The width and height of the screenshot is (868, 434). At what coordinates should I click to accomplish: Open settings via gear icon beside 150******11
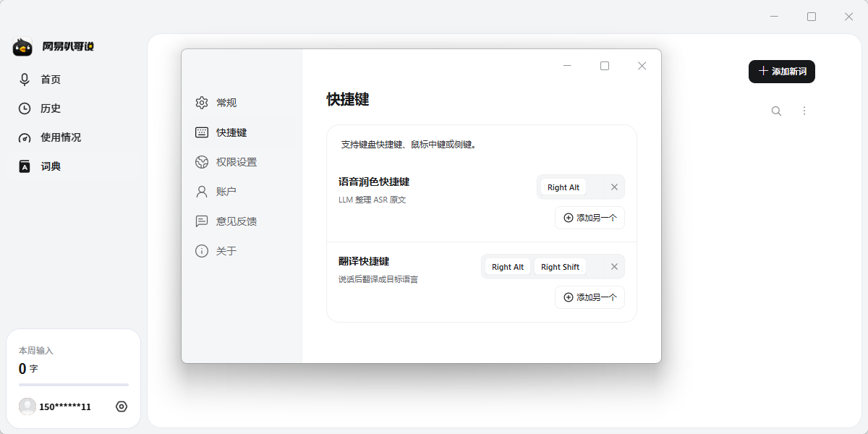(122, 407)
